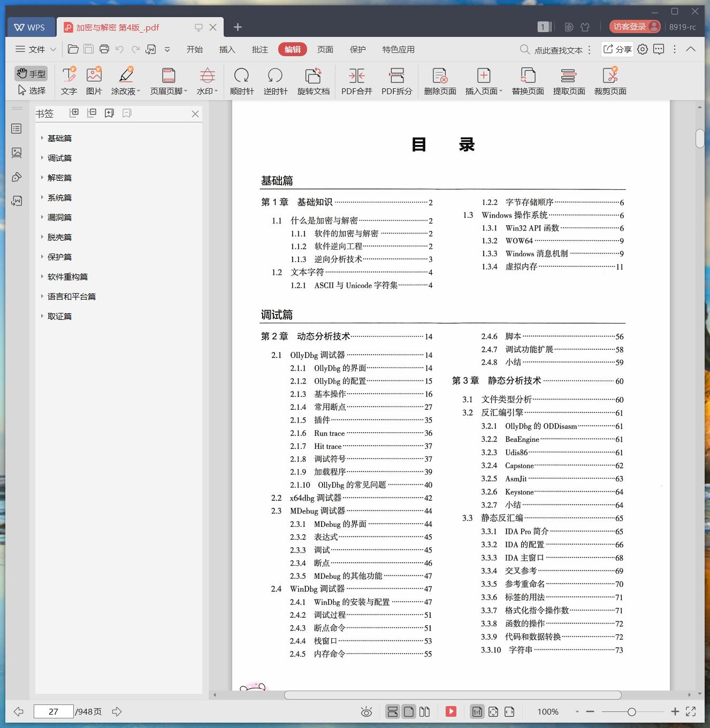Switch to the WPS home tab
This screenshot has width=710, height=728.
pyautogui.click(x=30, y=27)
